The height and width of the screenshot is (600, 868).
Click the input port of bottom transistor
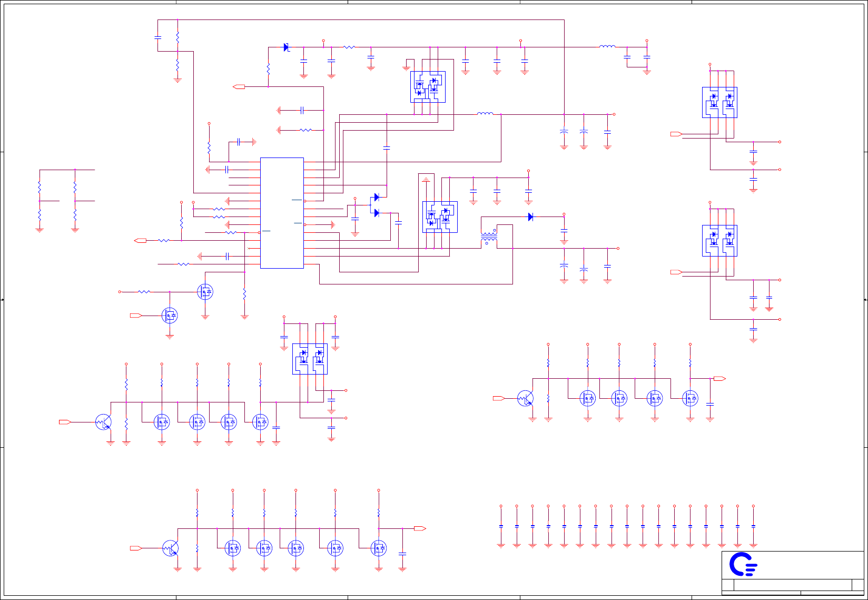[136, 548]
